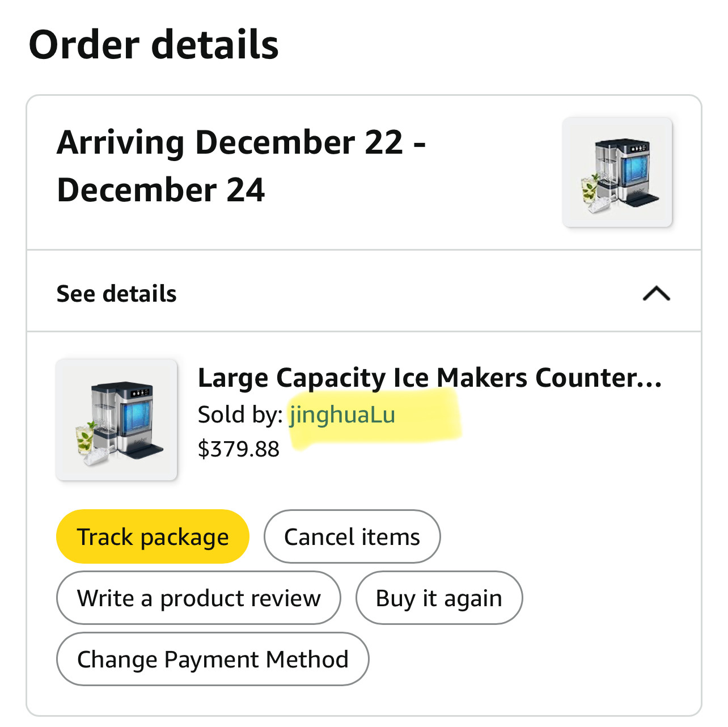Click the 'Sold by:' label

240,415
